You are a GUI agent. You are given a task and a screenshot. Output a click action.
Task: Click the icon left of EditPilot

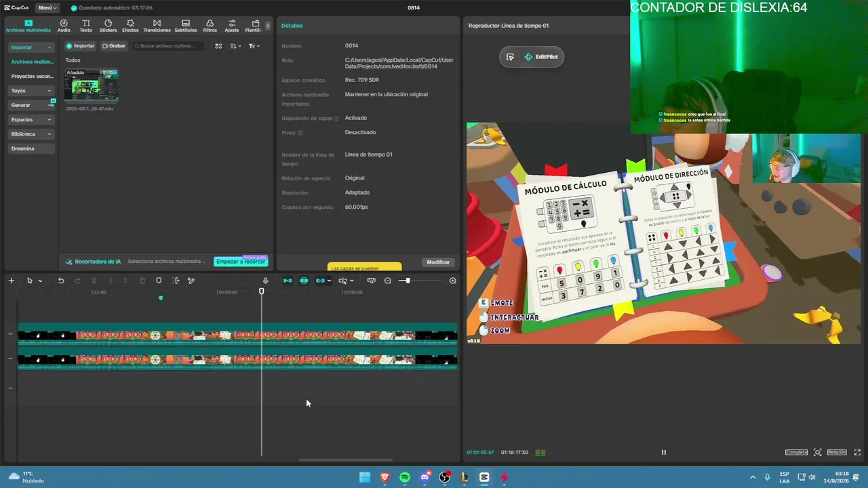coord(510,57)
